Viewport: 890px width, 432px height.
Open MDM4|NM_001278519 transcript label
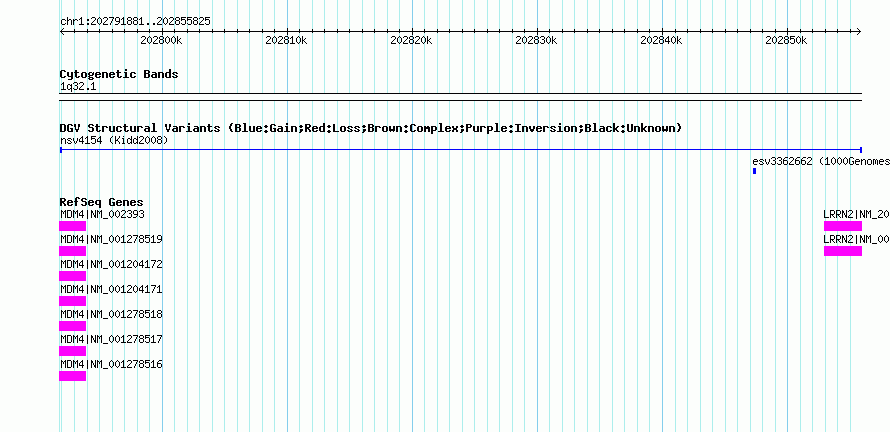coord(111,239)
